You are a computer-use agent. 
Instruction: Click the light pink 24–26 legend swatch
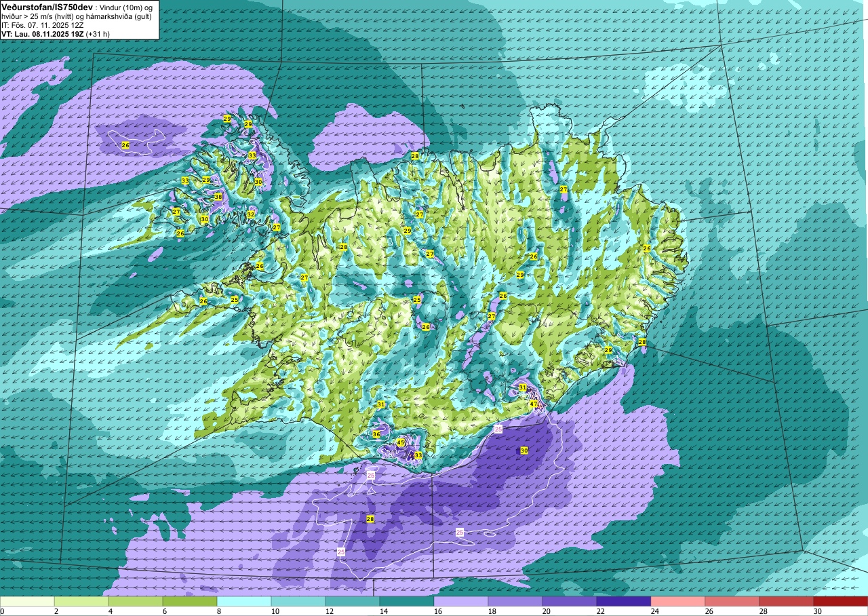pos(678,601)
